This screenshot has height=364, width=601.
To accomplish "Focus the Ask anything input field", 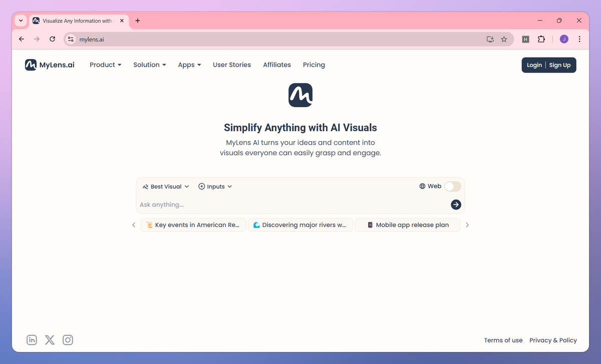I will coord(293,204).
